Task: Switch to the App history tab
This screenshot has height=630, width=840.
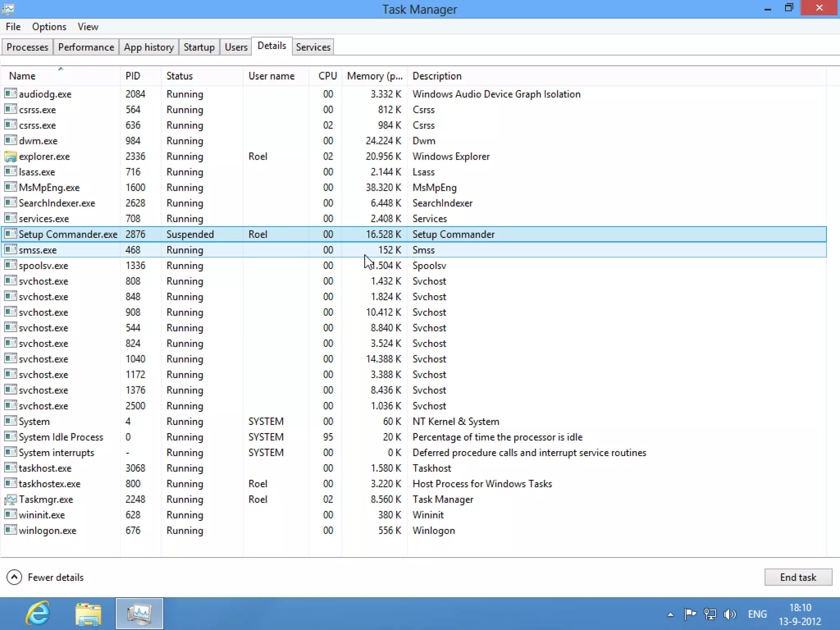Action: (x=149, y=47)
